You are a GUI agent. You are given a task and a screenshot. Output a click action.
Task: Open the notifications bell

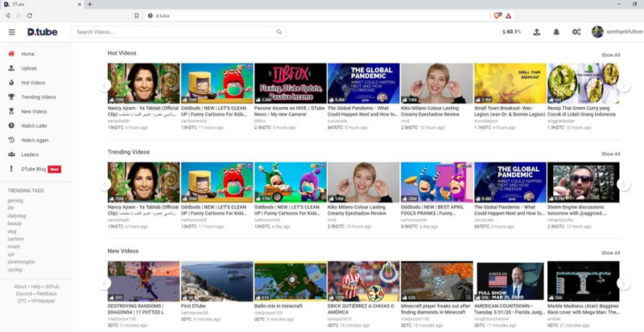556,32
